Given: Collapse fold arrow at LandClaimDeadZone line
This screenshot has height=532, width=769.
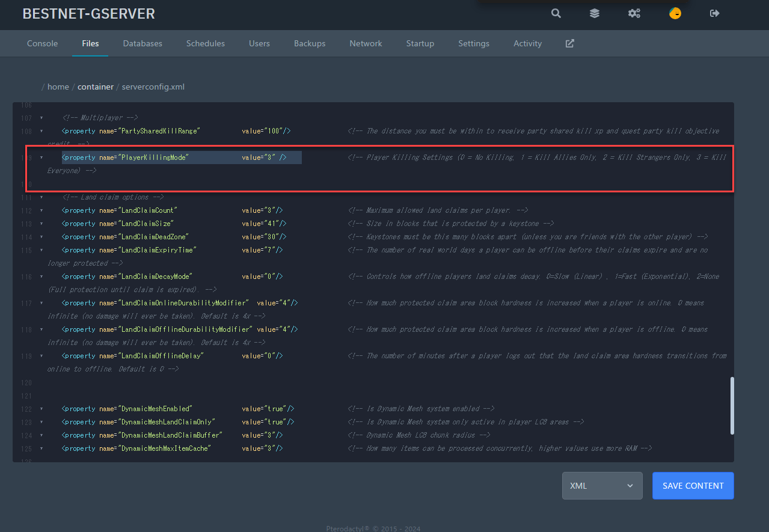Looking at the screenshot, I should [x=41, y=237].
